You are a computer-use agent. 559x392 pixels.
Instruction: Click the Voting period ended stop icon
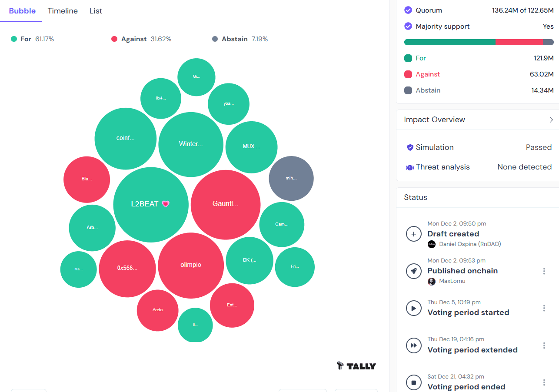coord(414,382)
